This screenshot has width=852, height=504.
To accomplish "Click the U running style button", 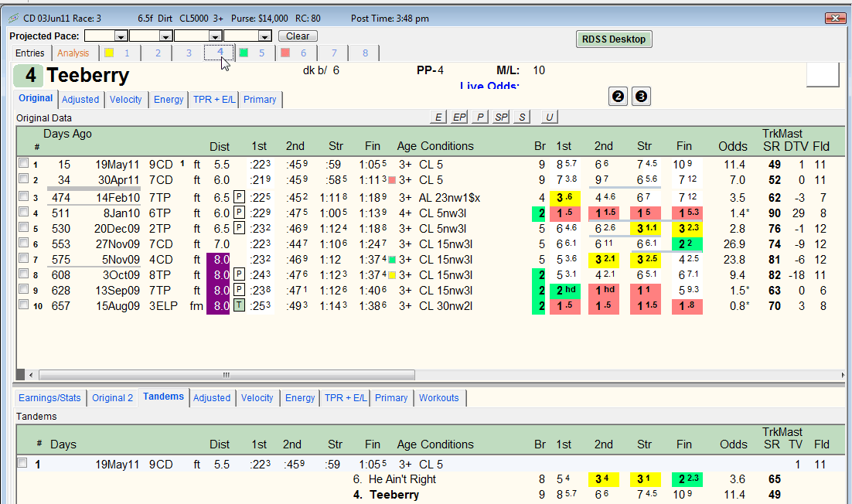I will (550, 117).
